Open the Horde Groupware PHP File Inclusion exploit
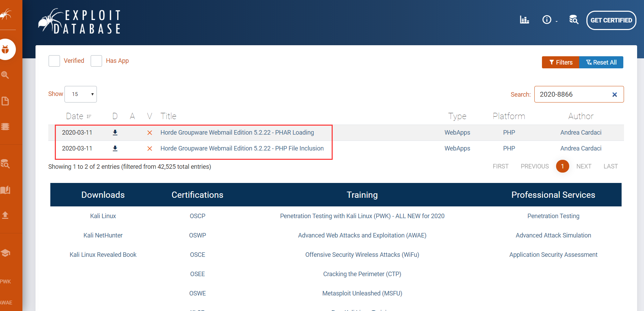Screen dimensions: 644x311 (242, 148)
